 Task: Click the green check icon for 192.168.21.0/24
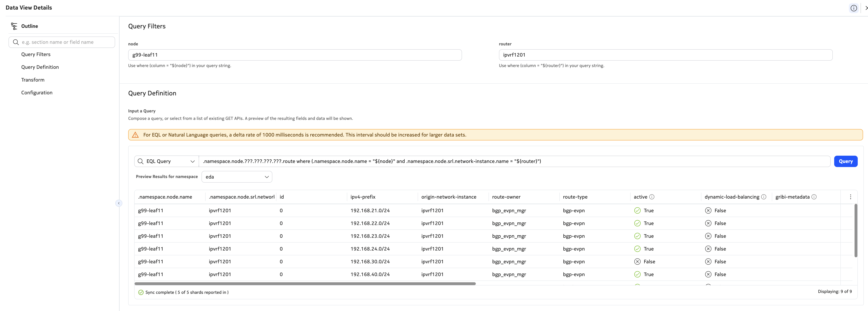pyautogui.click(x=637, y=210)
